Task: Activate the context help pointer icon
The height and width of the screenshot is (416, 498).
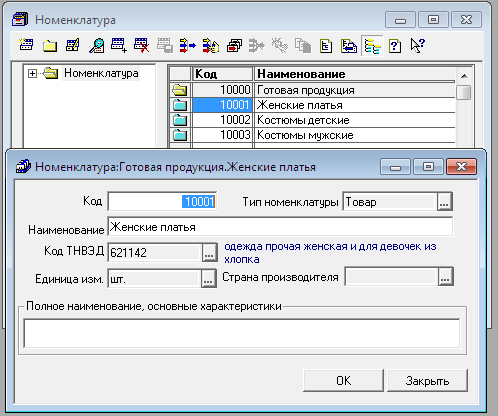Action: click(x=418, y=45)
